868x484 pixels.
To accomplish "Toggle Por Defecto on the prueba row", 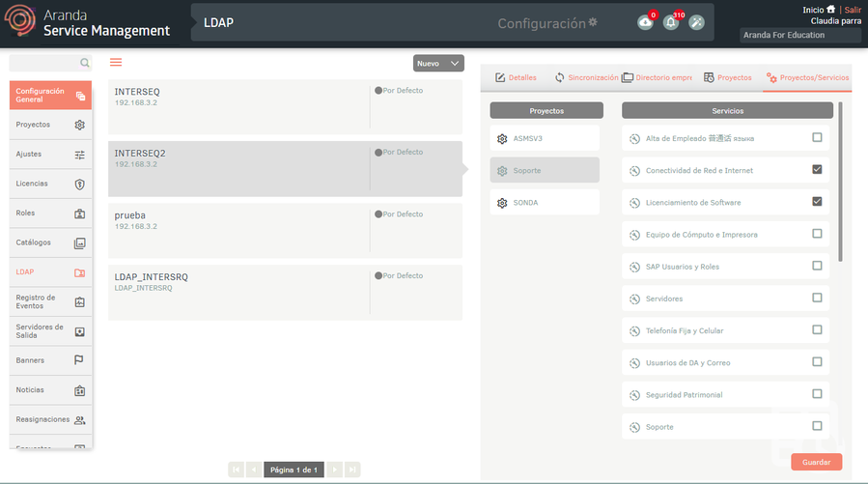I will coord(378,214).
